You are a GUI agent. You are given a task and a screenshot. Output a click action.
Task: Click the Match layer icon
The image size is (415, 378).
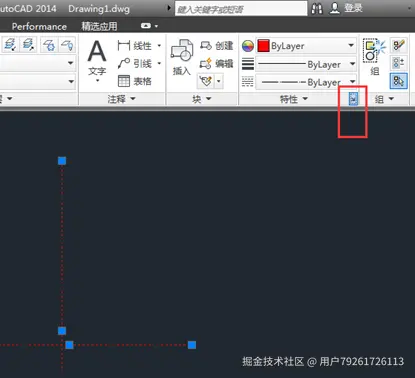pyautogui.click(x=28, y=45)
